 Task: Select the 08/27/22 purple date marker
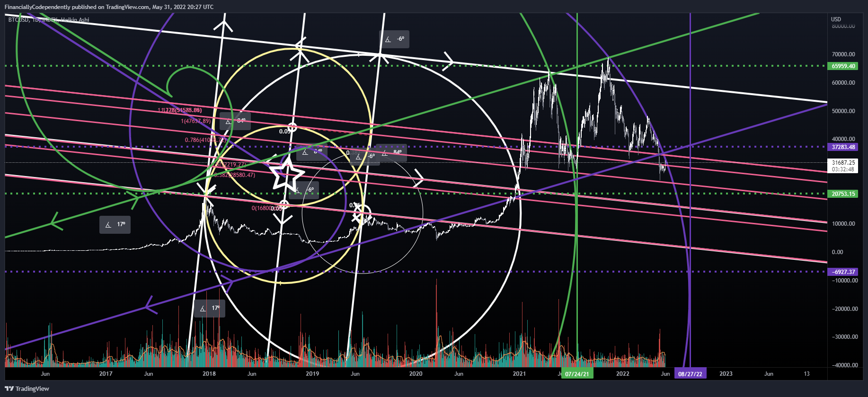(690, 374)
